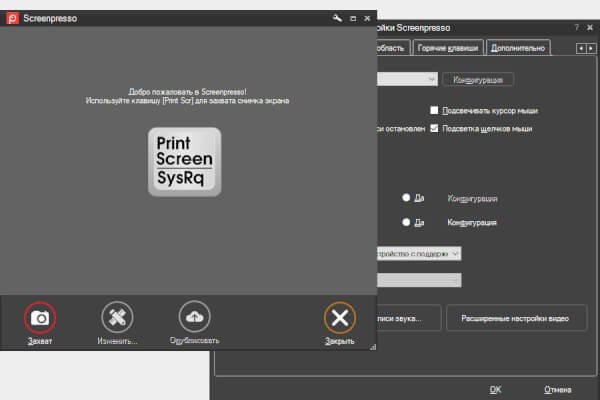The image size is (600, 400).
Task: Expand the 'устройство с поддерж' dropdown
Action: pos(419,253)
